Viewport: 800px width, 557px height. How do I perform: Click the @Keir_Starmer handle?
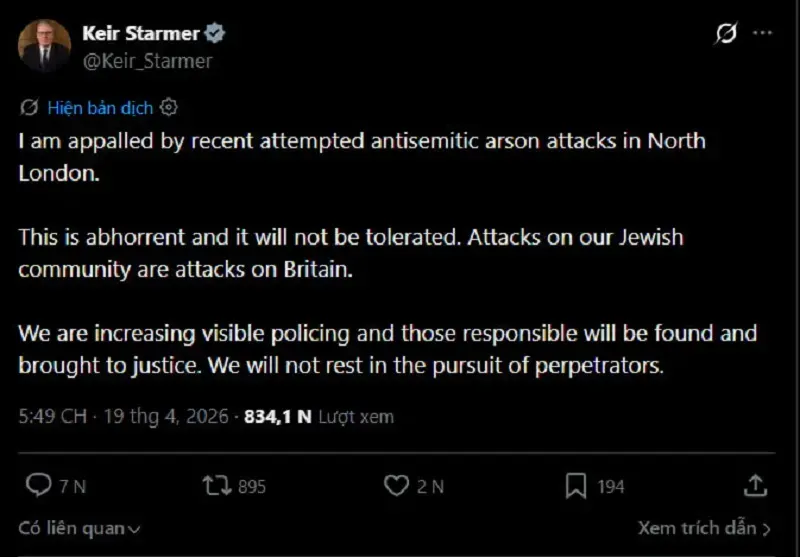(147, 61)
